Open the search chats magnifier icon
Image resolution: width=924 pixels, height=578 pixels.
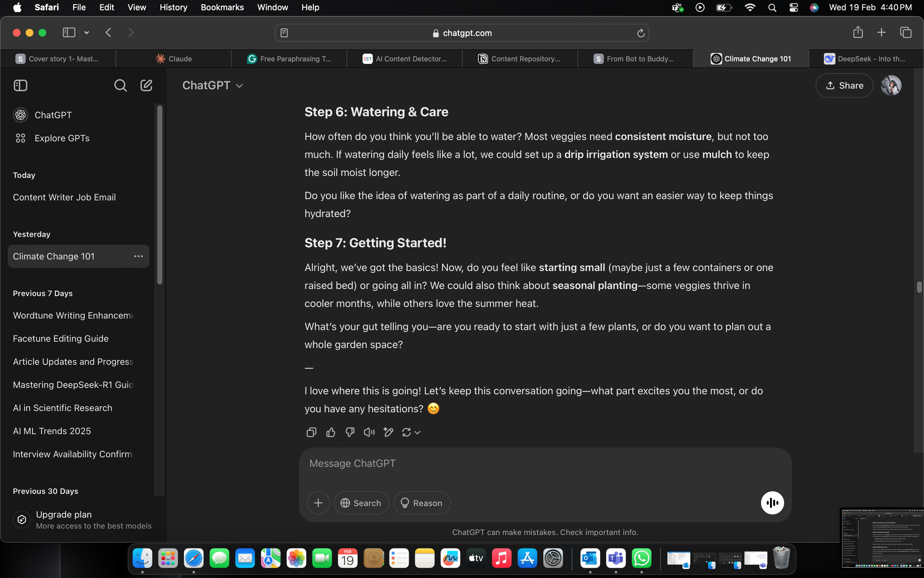point(120,85)
